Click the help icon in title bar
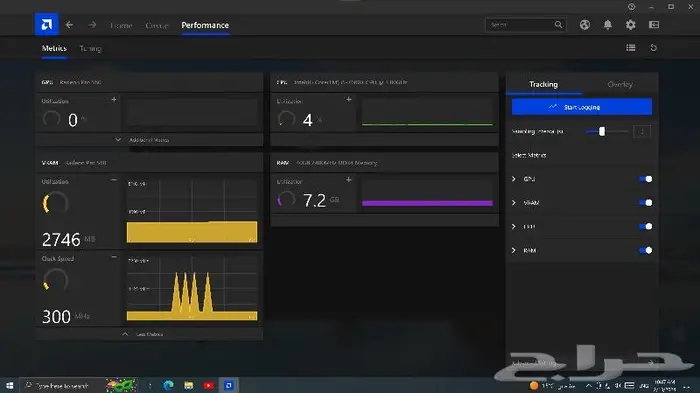700x393 pixels. 631,7
